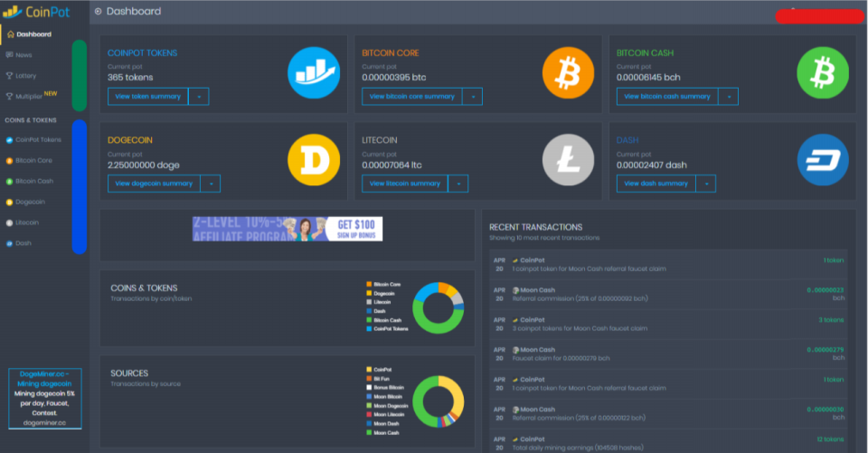
Task: Click the large green Bitcoin Cash logo
Action: (x=823, y=72)
